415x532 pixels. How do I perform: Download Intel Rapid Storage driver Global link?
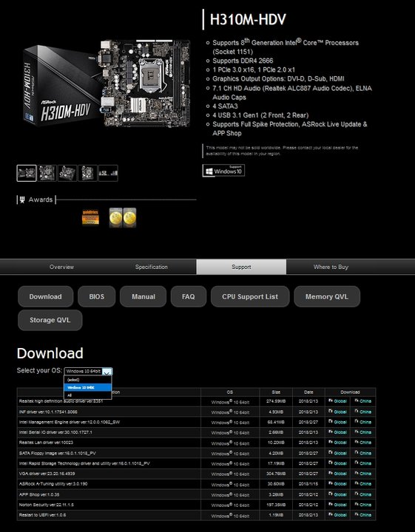(x=338, y=463)
